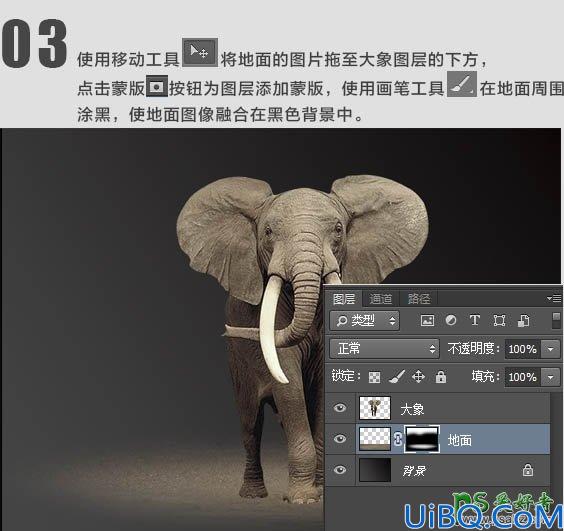The image size is (564, 531).
Task: Toggle the layer filtering switch
Action: coord(556,320)
